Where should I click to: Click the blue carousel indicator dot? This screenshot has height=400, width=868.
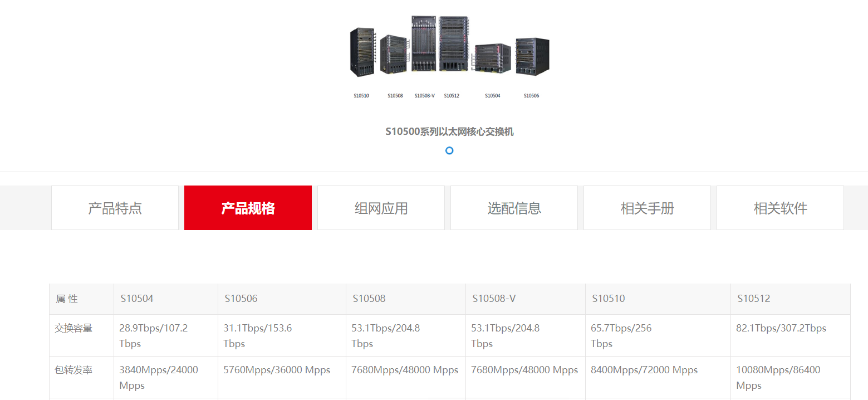point(449,150)
